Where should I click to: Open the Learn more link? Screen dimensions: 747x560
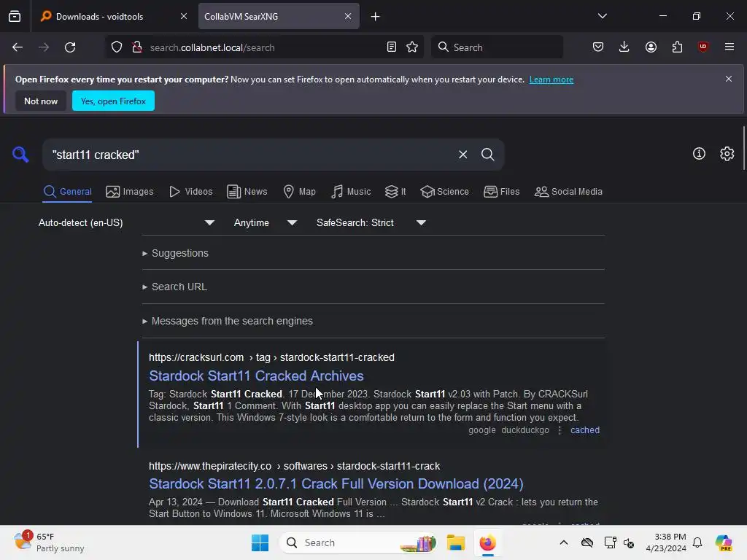(551, 79)
